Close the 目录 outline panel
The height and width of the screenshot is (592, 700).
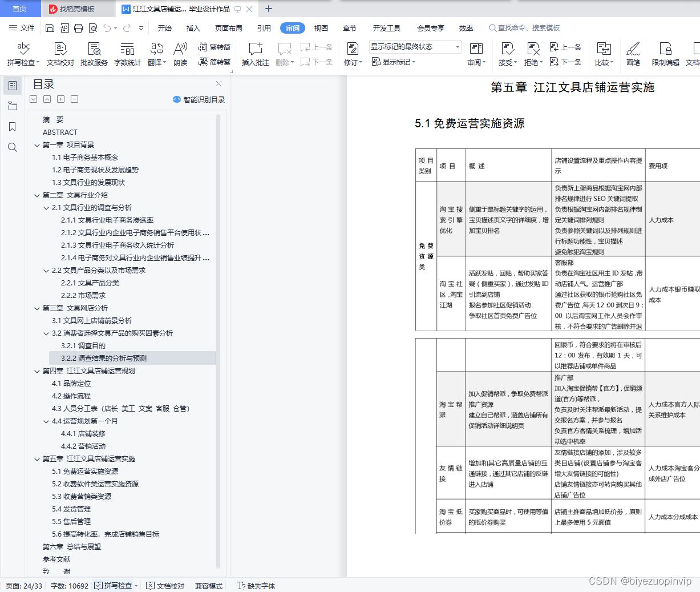click(219, 84)
